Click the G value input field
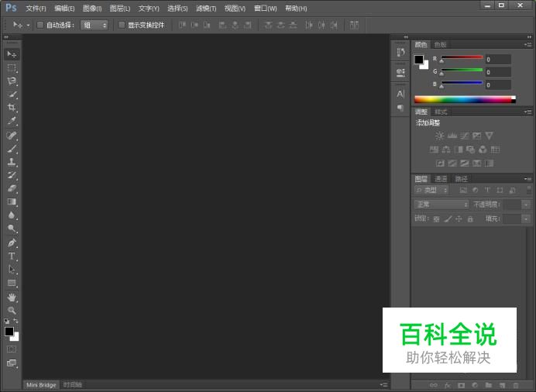 pos(498,72)
